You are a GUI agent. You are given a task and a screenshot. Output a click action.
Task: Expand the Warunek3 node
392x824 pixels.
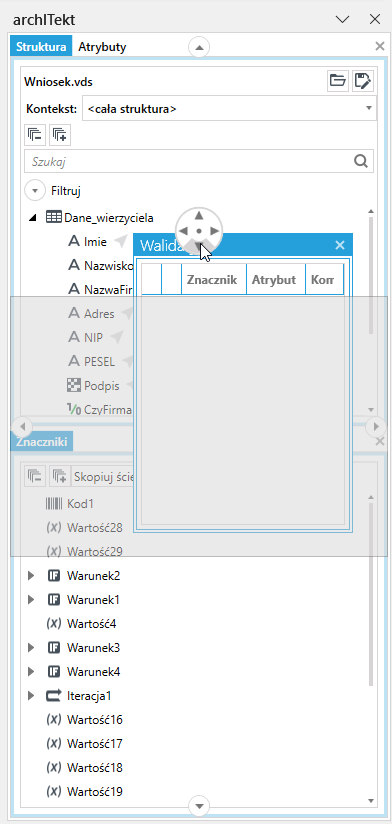(31, 647)
